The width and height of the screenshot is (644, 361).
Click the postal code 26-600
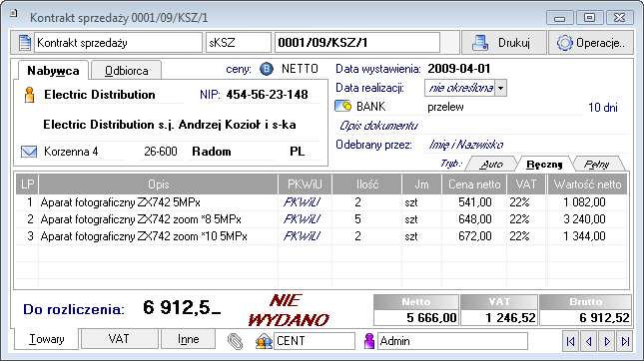coord(161,152)
